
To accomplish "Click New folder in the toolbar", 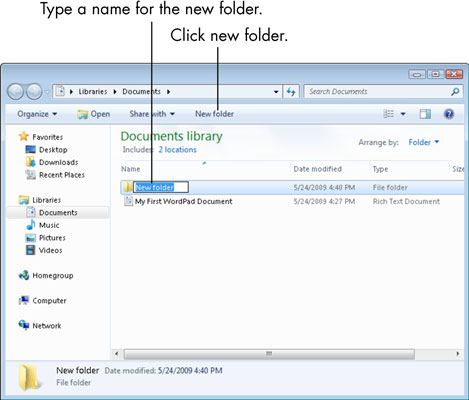I will pyautogui.click(x=214, y=114).
